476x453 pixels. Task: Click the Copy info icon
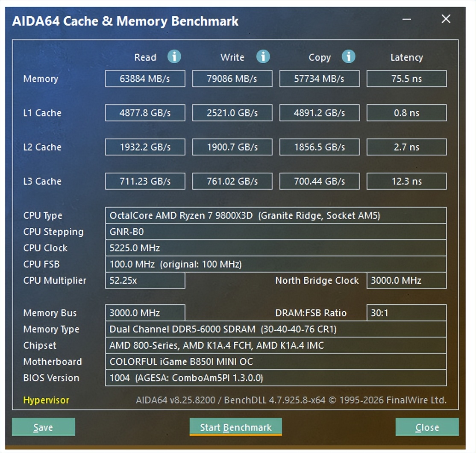pyautogui.click(x=349, y=56)
